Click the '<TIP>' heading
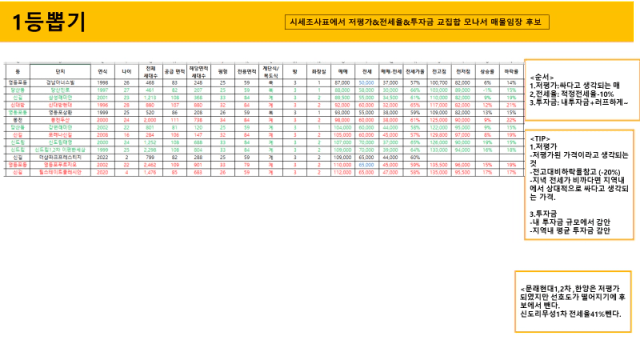 tap(540, 138)
